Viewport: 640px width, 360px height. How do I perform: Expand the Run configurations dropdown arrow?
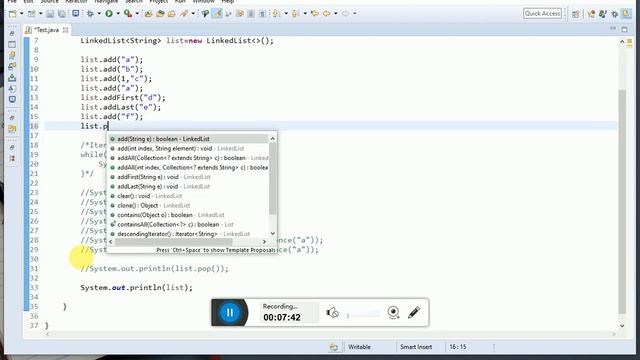(x=118, y=13)
